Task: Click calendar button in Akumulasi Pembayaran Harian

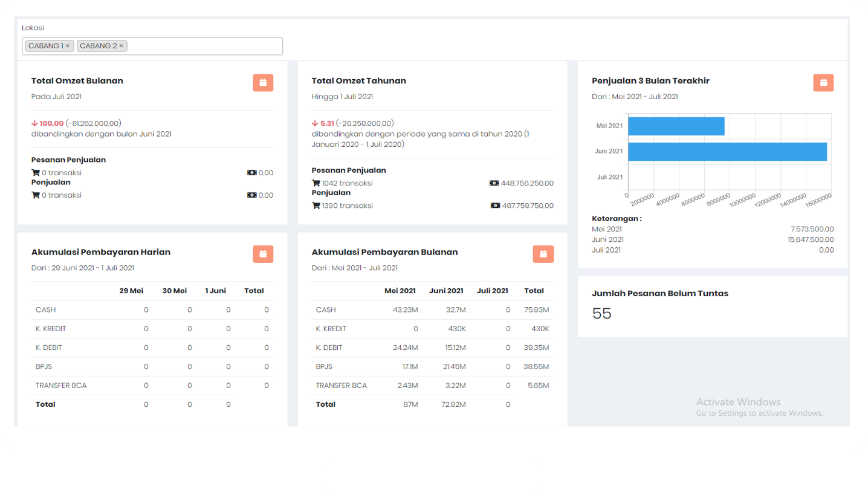Action: point(263,254)
